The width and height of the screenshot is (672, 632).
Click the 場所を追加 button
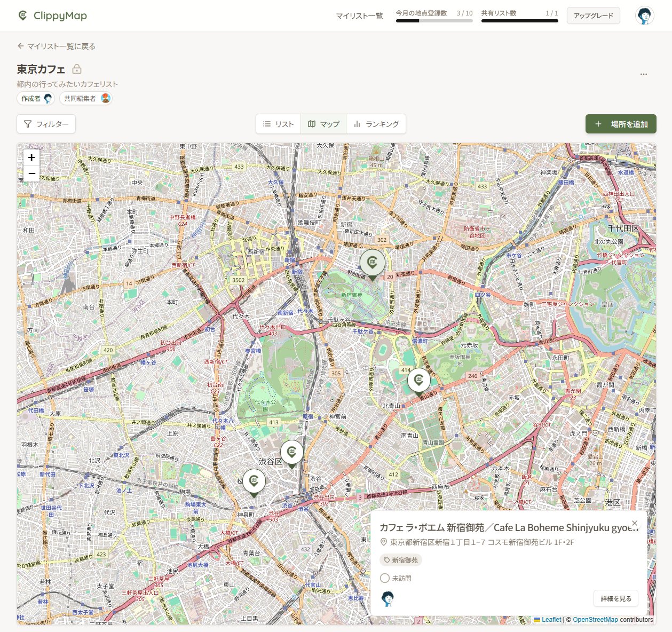[621, 124]
